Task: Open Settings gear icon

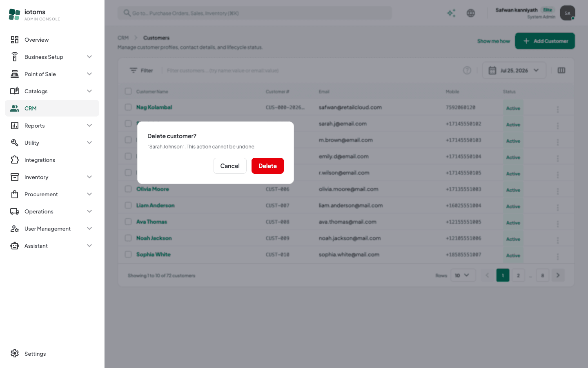Action: click(x=15, y=354)
